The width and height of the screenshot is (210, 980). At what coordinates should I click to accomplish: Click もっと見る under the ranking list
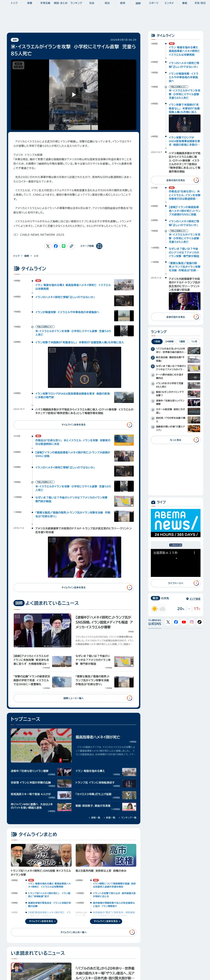[175, 440]
